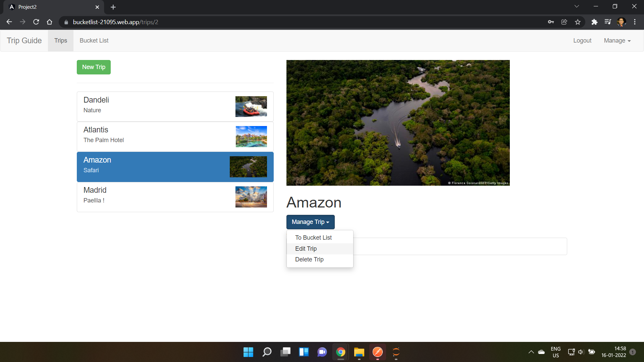Open the browser home page icon
The height and width of the screenshot is (362, 644).
(50, 22)
